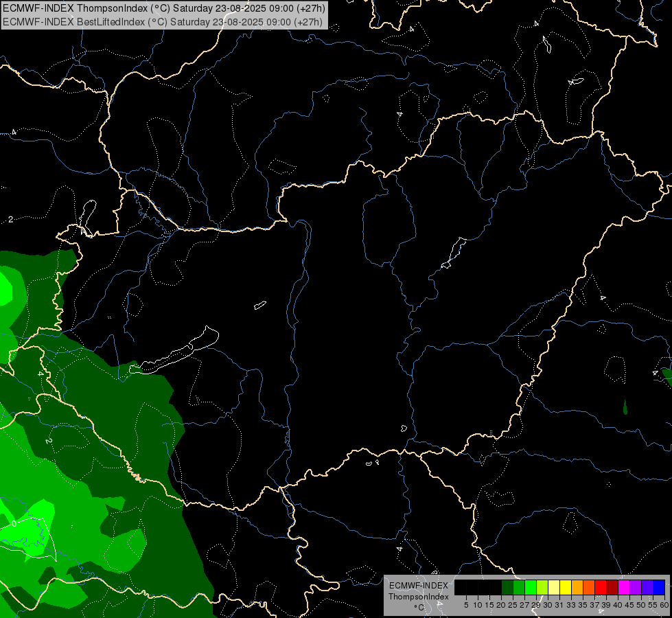Viewport: 672px width, 618px height.
Task: Click the legend tick value 20
Action: (x=501, y=605)
